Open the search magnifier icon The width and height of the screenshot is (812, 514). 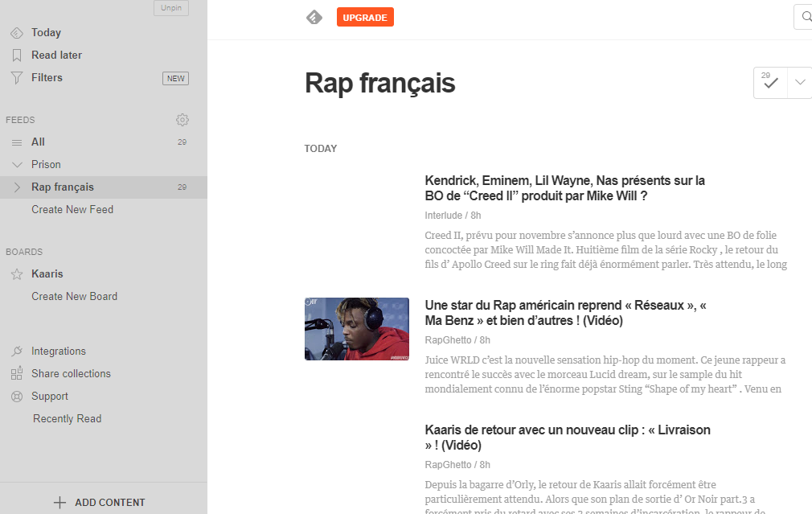coord(804,17)
